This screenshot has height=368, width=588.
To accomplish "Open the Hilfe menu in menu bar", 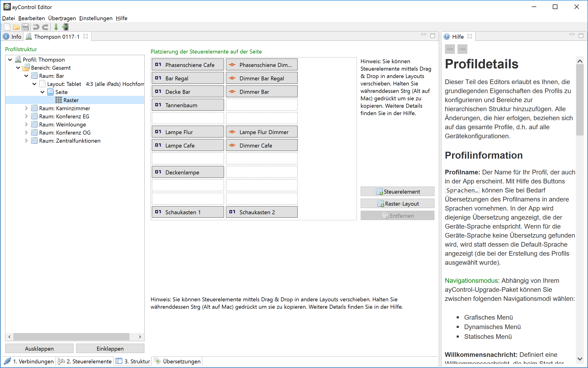I will [121, 18].
